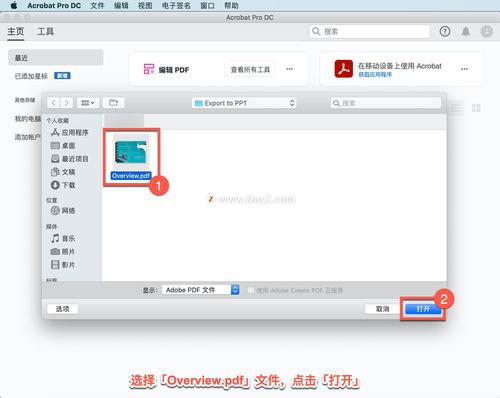Switch Acrobat list view icon
Image resolution: width=500 pixels, height=398 pixels.
click(x=455, y=108)
